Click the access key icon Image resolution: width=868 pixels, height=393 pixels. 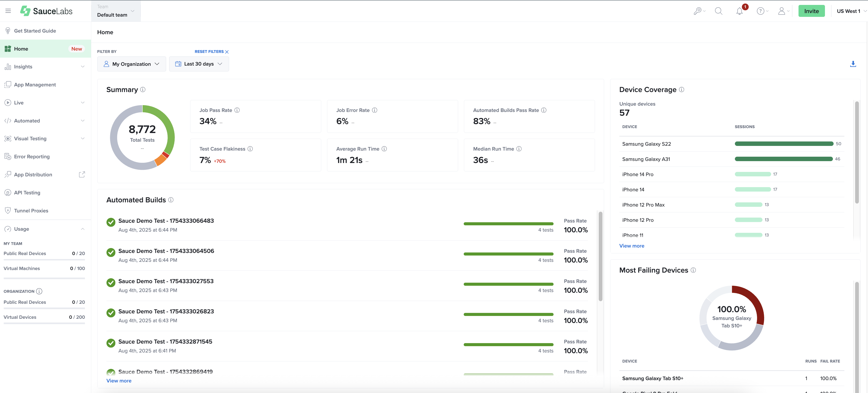(x=697, y=11)
